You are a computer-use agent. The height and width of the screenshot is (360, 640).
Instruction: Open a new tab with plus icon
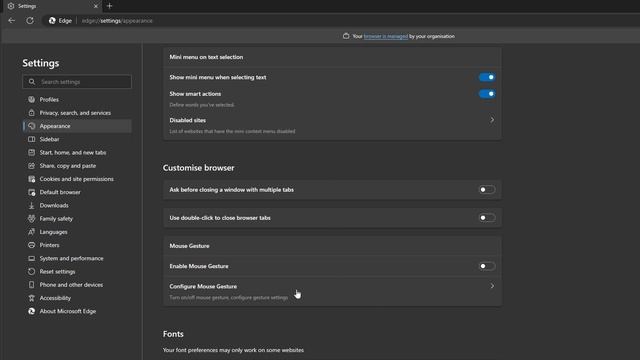coord(109,6)
